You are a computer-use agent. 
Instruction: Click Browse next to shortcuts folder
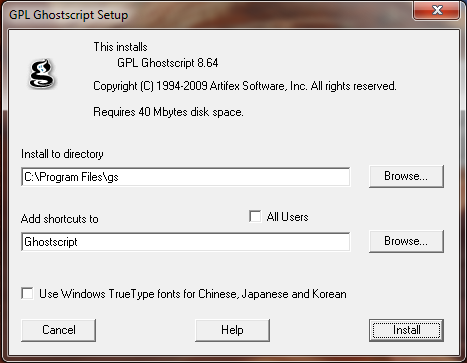(406, 241)
